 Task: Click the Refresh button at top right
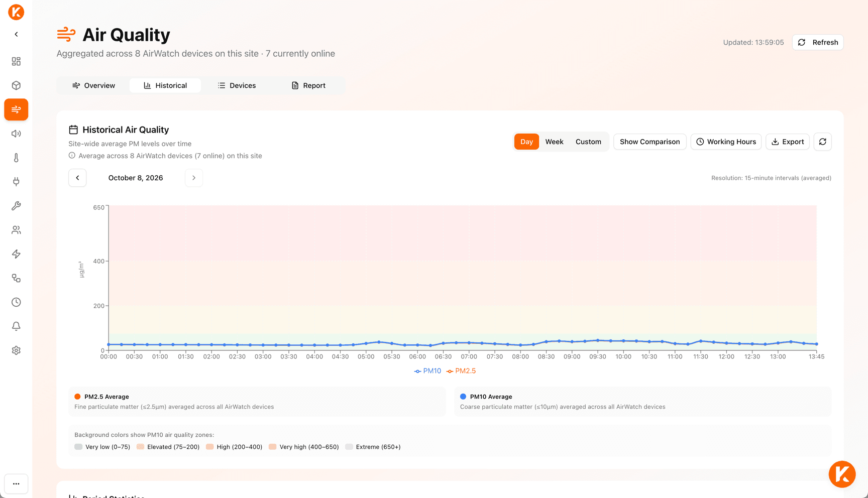tap(818, 42)
